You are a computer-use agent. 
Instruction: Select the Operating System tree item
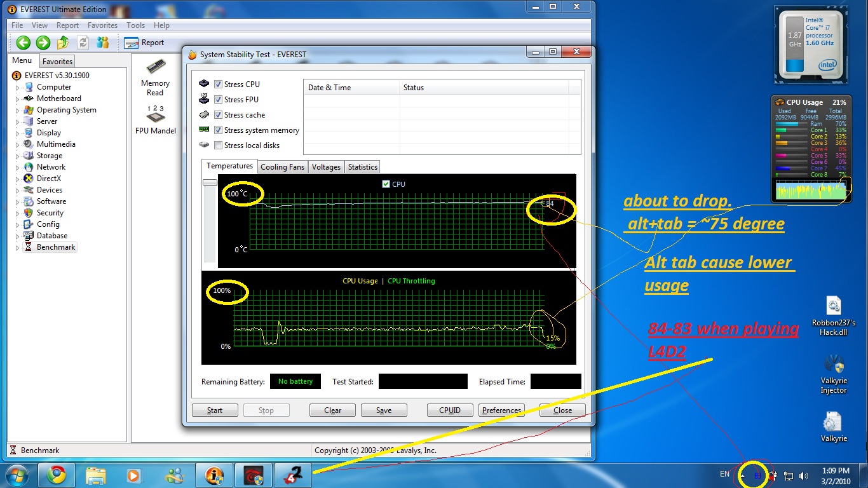pyautogui.click(x=67, y=110)
